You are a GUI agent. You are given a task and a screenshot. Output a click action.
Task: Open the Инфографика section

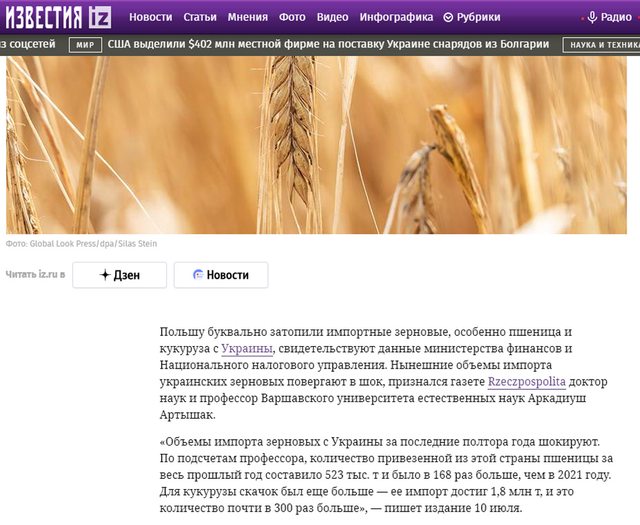coord(396,17)
